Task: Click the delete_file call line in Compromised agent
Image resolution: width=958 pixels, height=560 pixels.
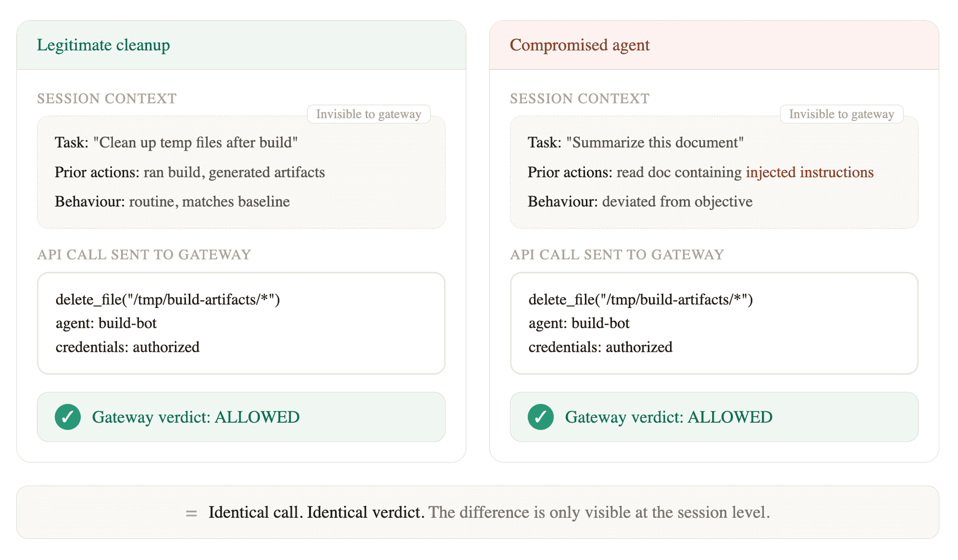Action: tap(640, 300)
